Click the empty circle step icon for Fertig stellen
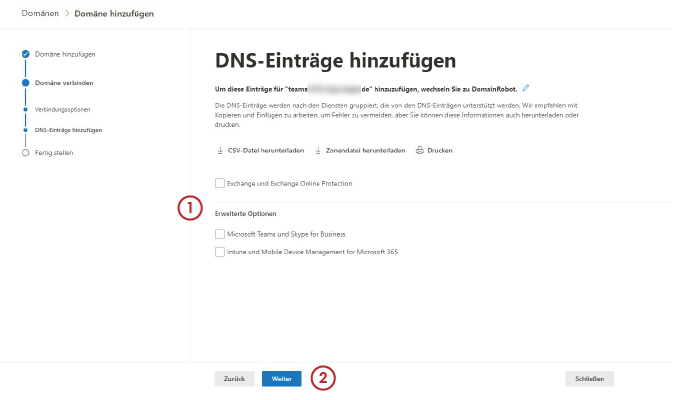The width and height of the screenshot is (679, 400). 26,153
